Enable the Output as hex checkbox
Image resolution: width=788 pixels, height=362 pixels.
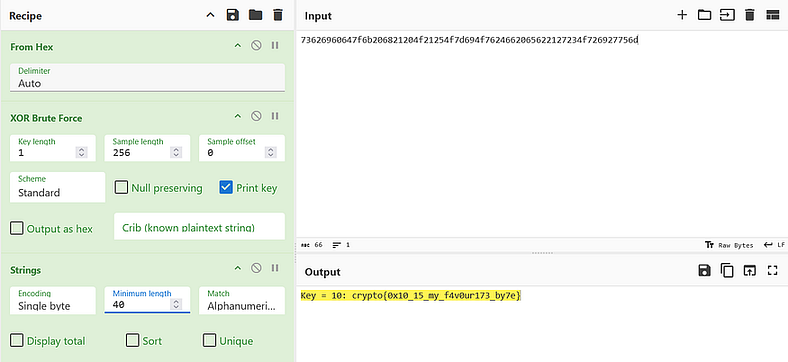(x=17, y=229)
